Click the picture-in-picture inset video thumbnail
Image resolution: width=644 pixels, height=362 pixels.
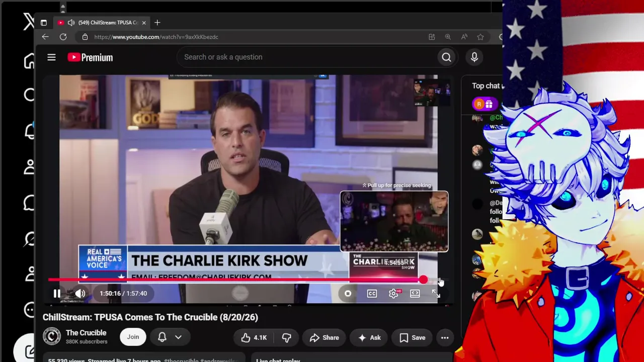(x=431, y=93)
